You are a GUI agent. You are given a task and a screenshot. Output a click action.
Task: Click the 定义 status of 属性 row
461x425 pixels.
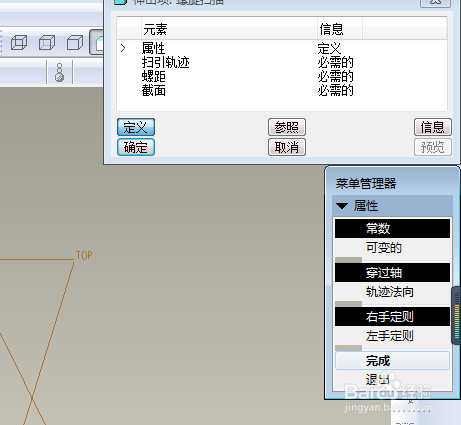[x=329, y=48]
